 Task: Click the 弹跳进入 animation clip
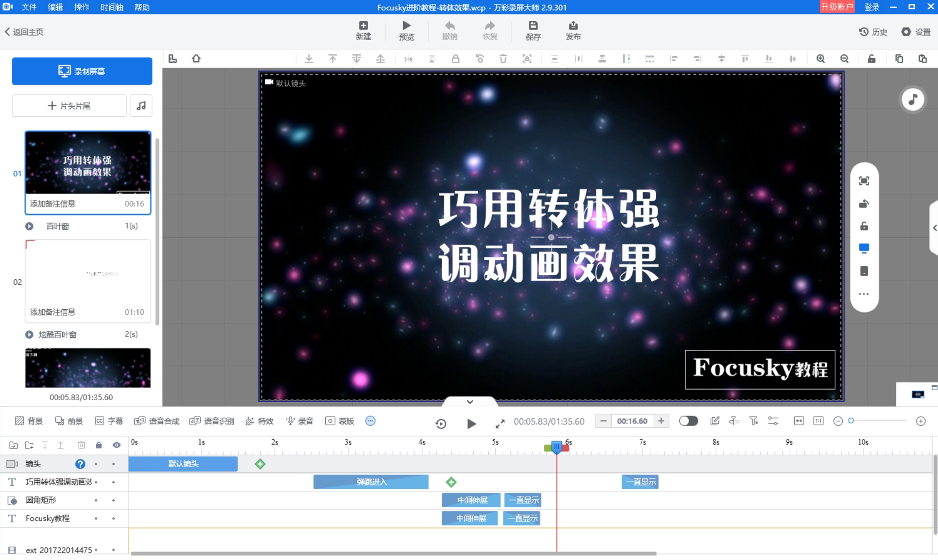(371, 482)
